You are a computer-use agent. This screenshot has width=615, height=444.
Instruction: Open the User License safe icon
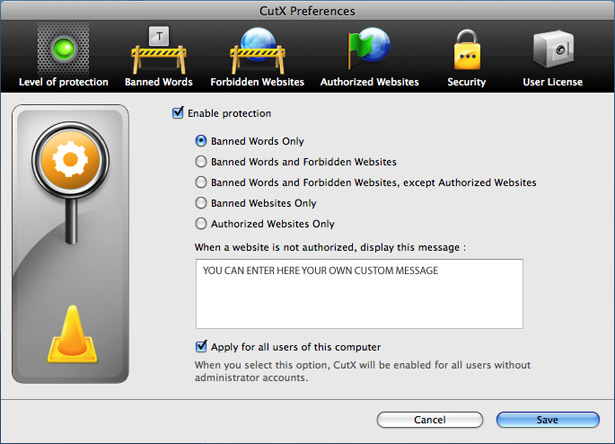(x=552, y=48)
